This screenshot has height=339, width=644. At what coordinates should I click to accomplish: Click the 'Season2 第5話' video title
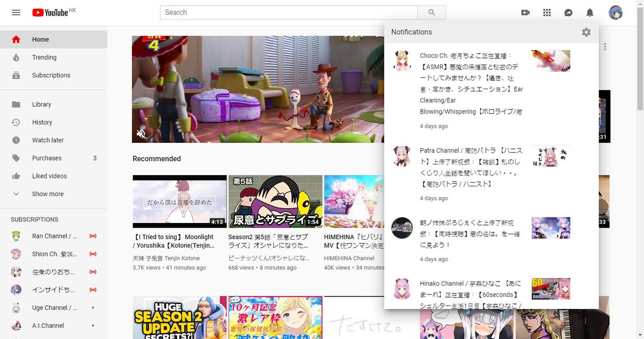click(269, 241)
